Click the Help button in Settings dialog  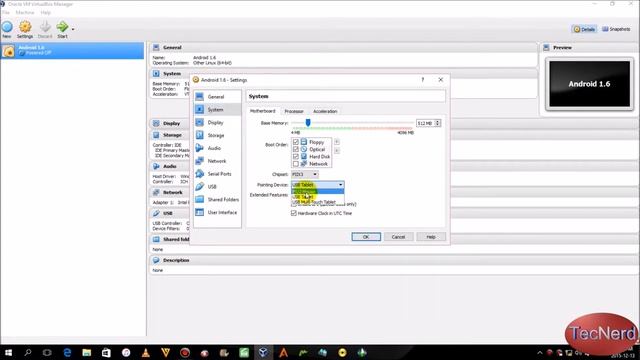431,237
